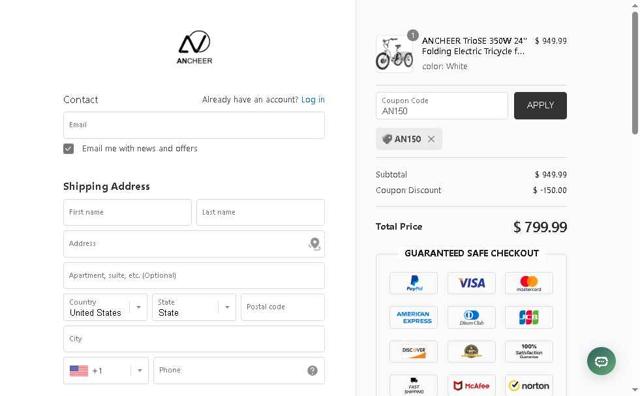
Task: Click the Norton security badge
Action: 529,385
